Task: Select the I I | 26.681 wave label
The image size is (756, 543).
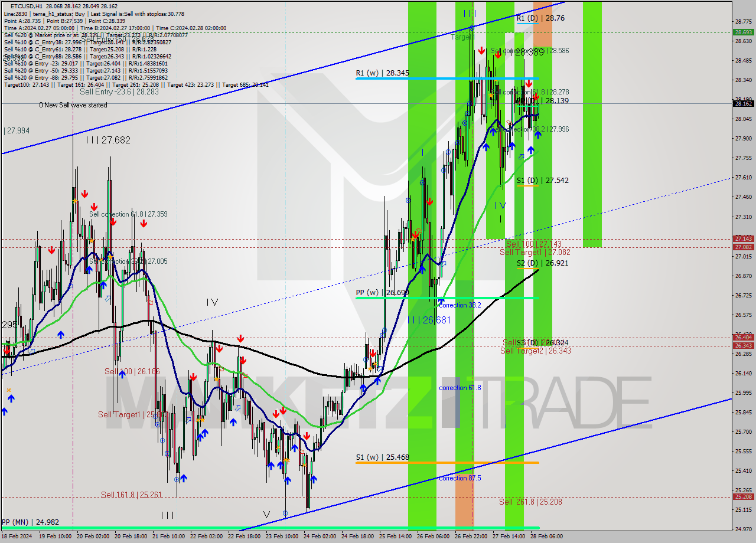Action: 429,320
